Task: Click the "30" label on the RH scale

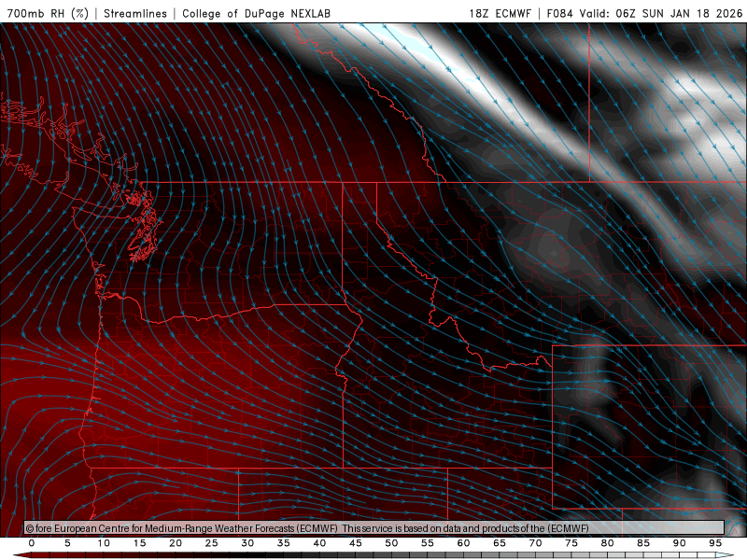Action: click(247, 543)
